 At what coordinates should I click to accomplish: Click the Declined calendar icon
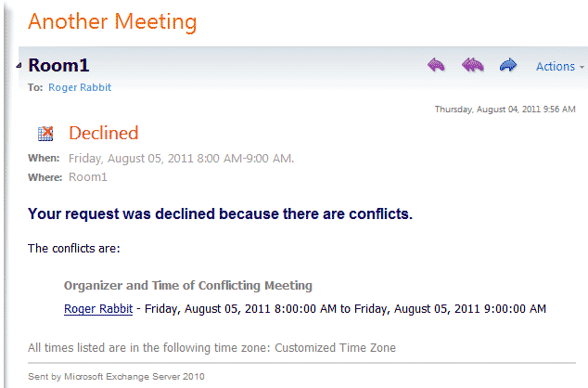pyautogui.click(x=45, y=134)
